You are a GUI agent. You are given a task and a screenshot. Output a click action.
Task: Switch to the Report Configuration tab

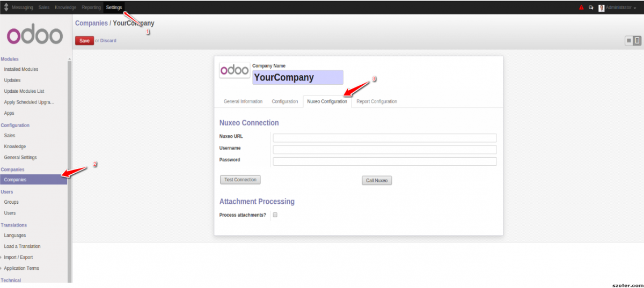377,101
